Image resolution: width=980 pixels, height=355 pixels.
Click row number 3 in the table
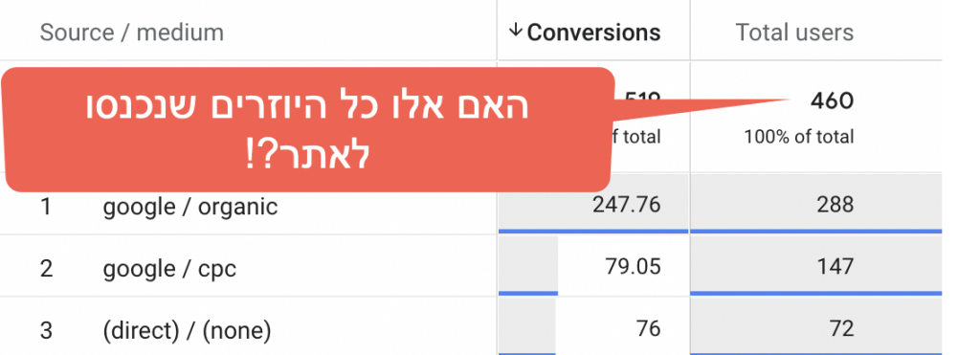46,329
